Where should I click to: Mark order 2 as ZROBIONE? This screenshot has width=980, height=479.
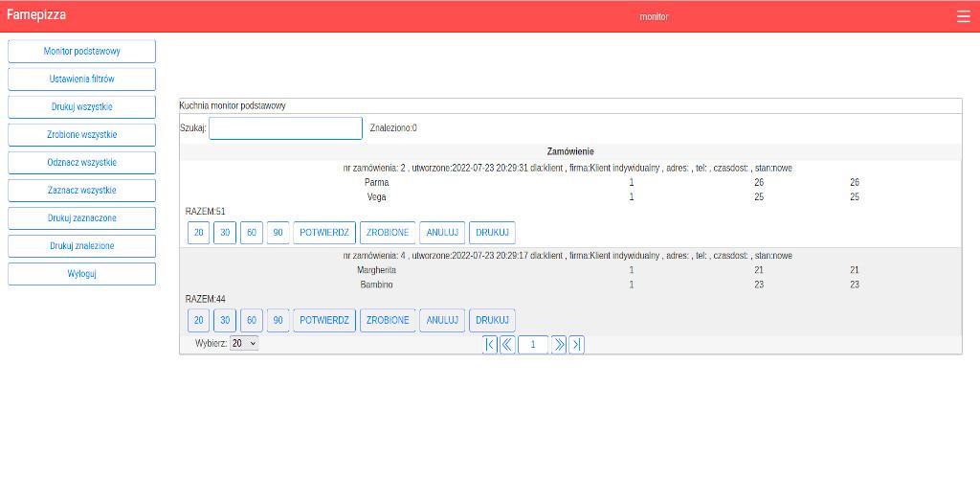(388, 233)
